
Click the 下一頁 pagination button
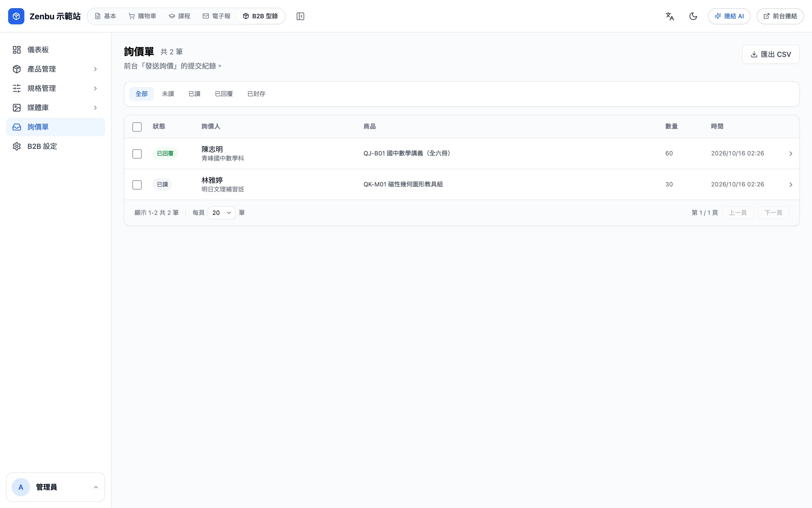[x=773, y=213]
